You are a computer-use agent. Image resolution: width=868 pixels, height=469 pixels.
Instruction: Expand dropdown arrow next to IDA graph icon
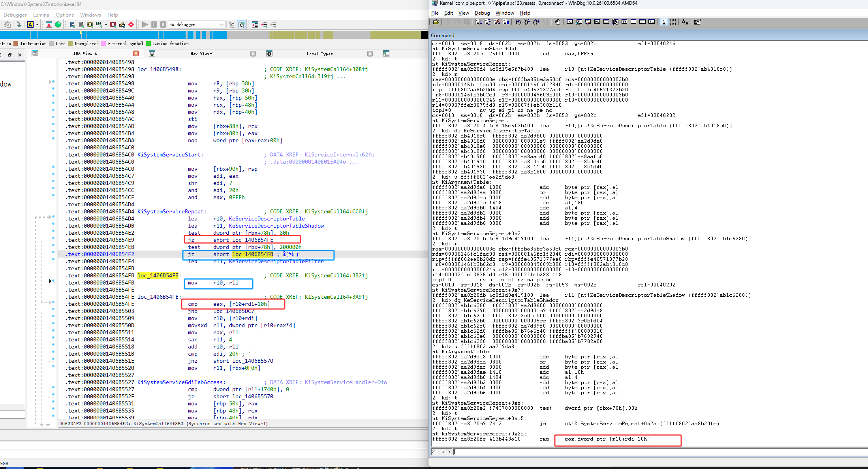point(106,24)
